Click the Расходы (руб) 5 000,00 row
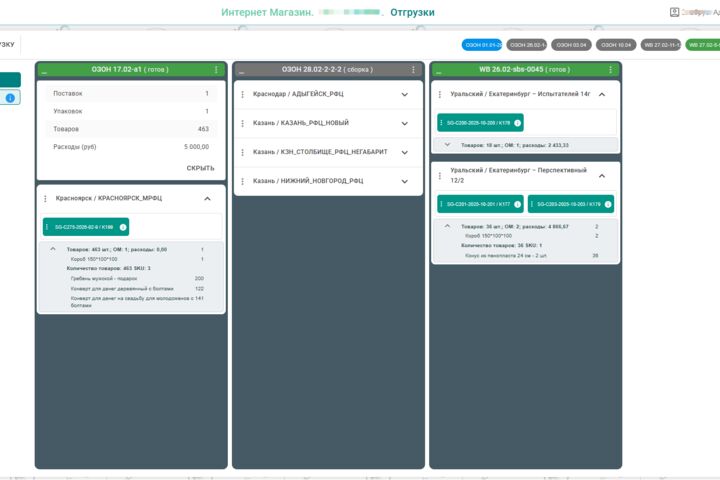 pos(131,147)
